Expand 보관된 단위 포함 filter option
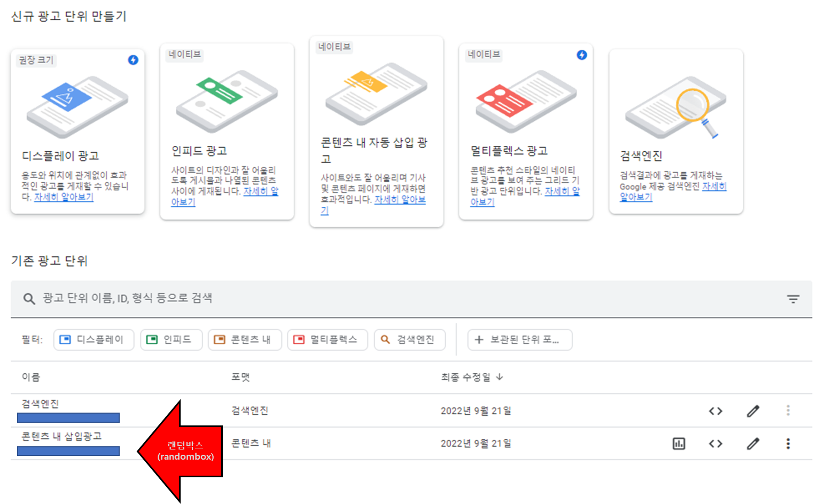The height and width of the screenshot is (504, 824). (x=519, y=339)
